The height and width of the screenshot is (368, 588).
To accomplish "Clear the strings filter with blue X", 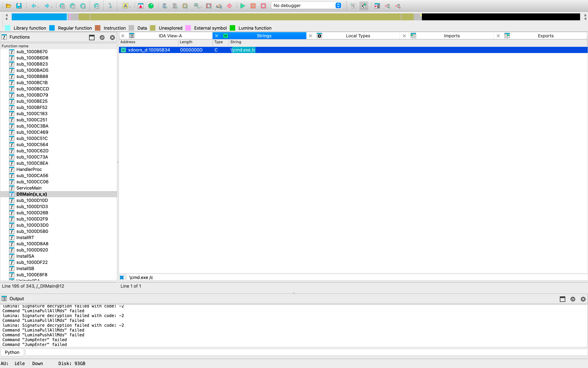I will click(x=122, y=277).
